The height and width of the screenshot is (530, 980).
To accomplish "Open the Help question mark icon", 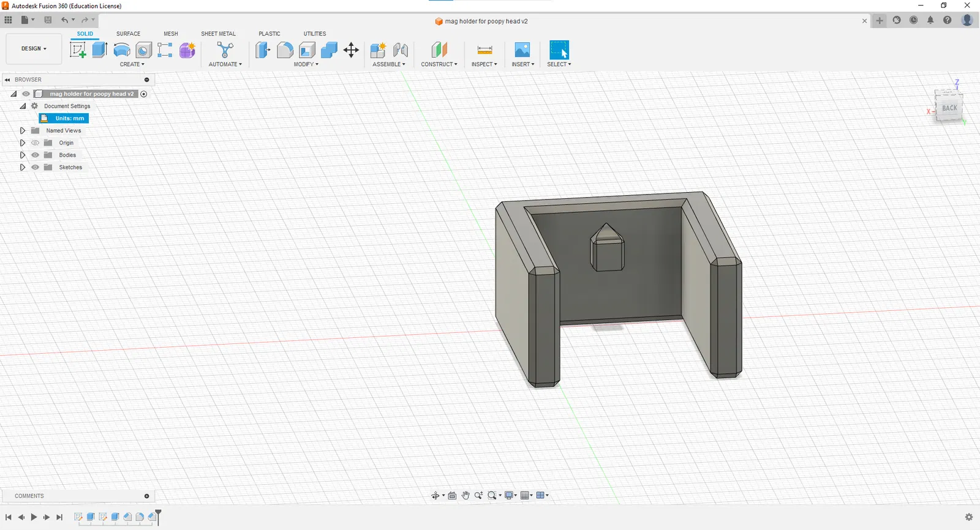I will [948, 20].
